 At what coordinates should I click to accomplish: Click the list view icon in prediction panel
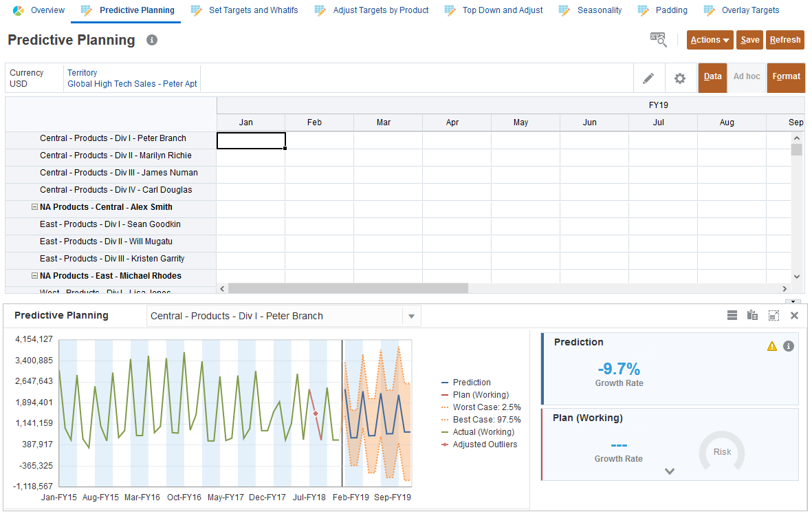tap(732, 315)
